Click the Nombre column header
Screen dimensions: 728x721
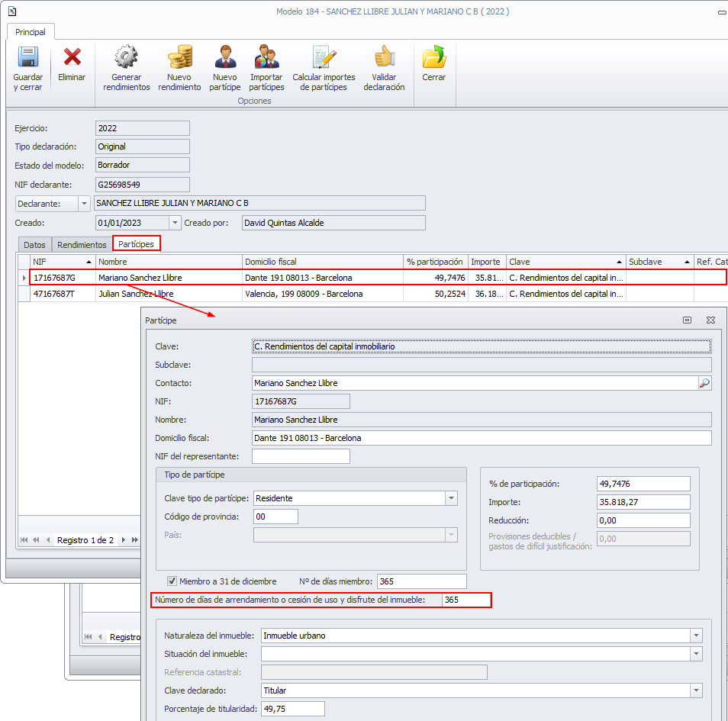point(169,262)
